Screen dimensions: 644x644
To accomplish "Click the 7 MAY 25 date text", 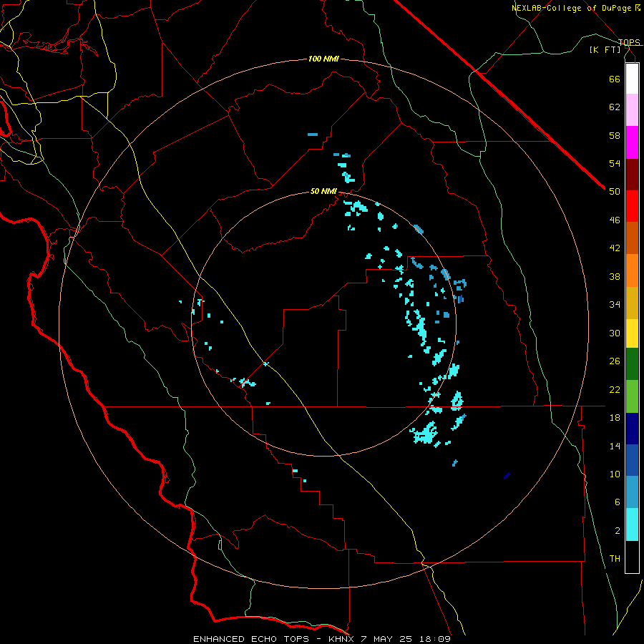I will click(388, 639).
